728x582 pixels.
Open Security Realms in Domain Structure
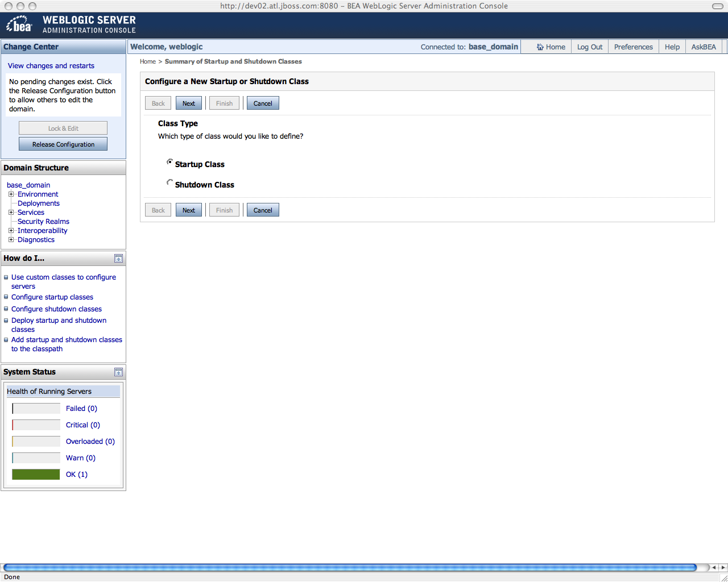point(43,222)
